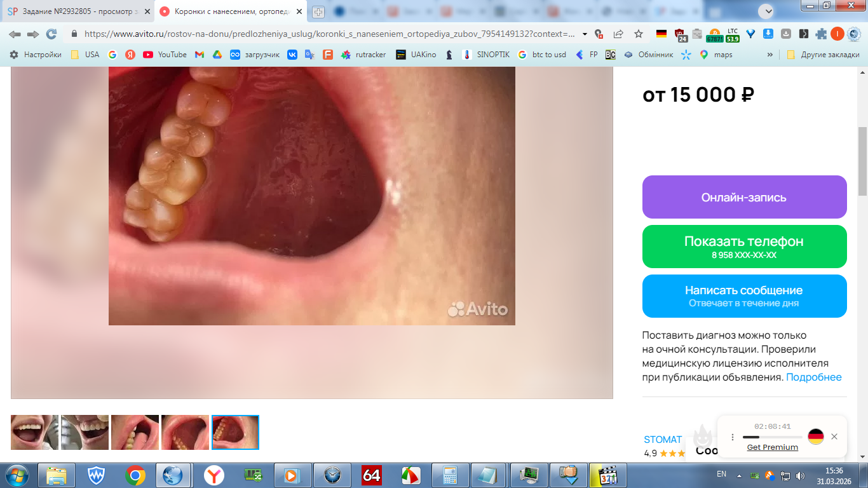Click the timer widget progress bar
The image size is (868, 488).
tap(772, 437)
